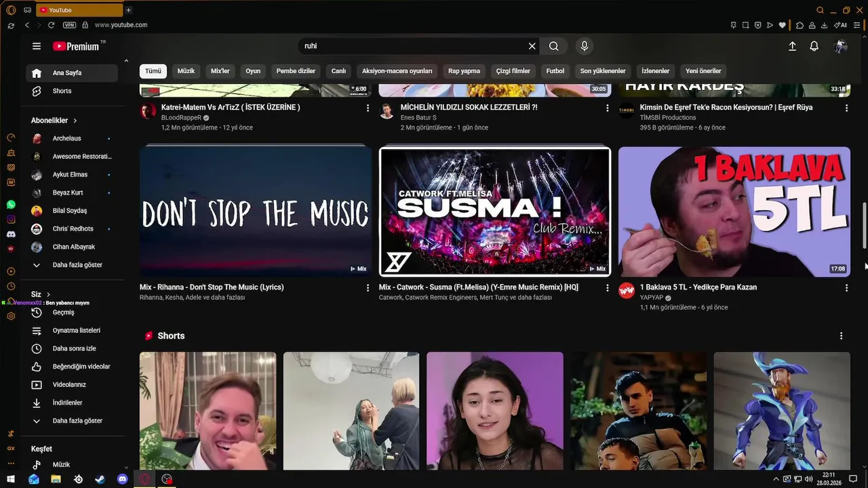The height and width of the screenshot is (488, 868).
Task: Select the Canlı filter chip
Action: pos(338,71)
